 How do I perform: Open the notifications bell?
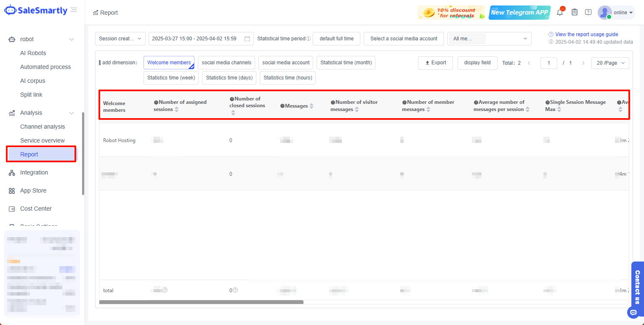tap(560, 12)
